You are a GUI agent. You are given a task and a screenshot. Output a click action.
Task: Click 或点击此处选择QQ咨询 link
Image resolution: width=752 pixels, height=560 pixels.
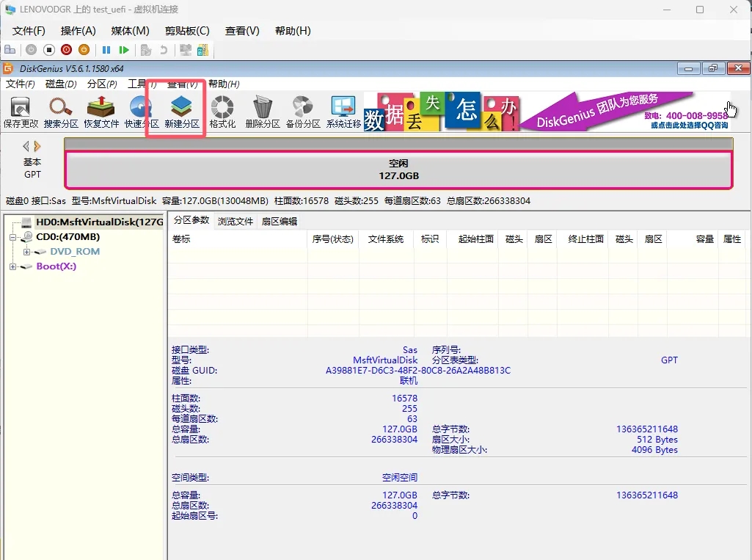(x=689, y=126)
